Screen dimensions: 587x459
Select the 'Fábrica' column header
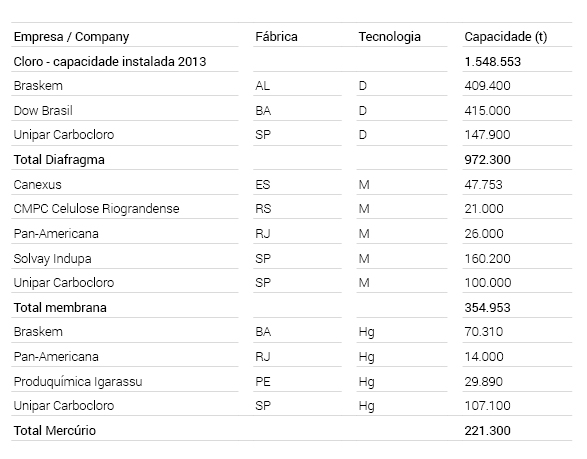pos(276,37)
